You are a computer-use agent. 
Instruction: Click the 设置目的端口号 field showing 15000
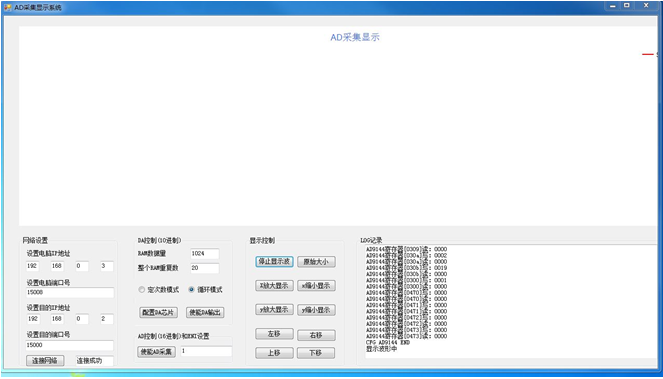click(x=70, y=345)
